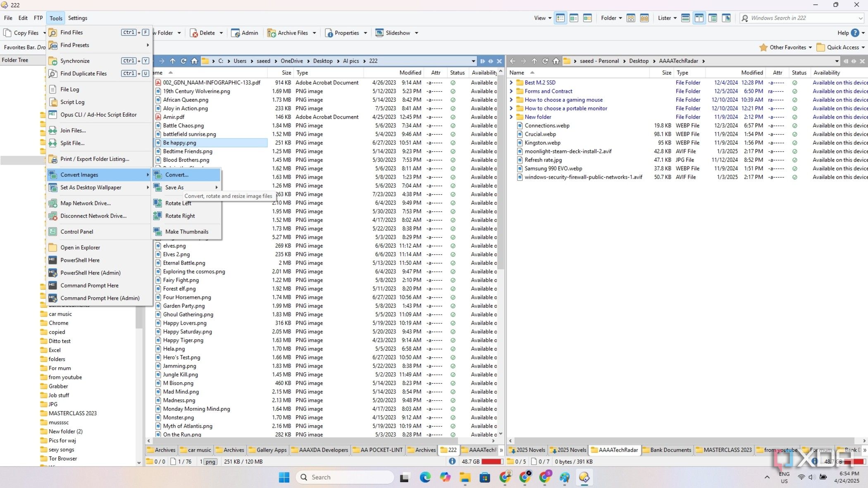Click the Synchronize icon in the Tools menu
The width and height of the screenshot is (868, 488).
(x=52, y=61)
